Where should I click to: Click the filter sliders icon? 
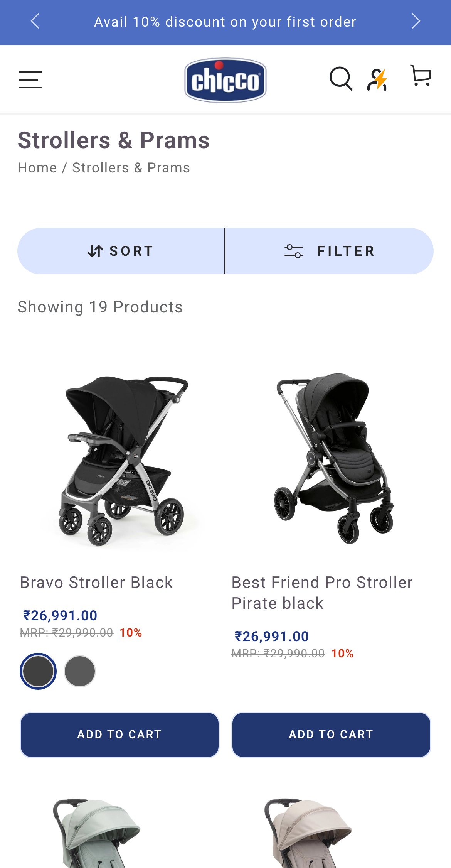pos(294,251)
